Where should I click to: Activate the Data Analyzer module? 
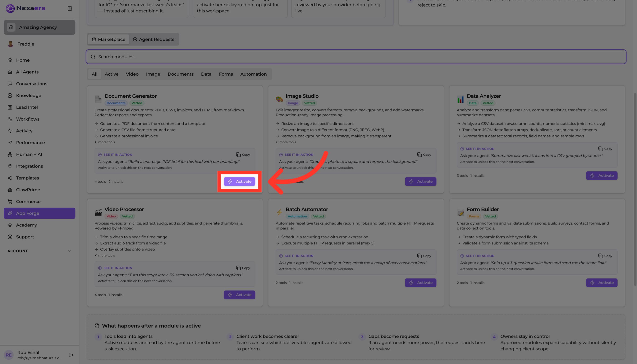click(602, 175)
